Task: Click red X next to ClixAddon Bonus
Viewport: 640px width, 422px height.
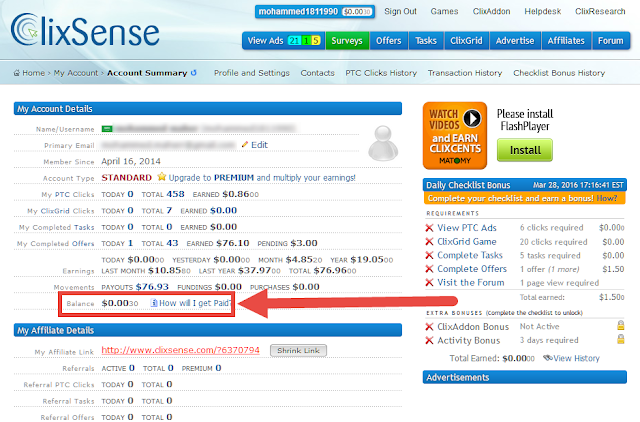Action: [429, 326]
